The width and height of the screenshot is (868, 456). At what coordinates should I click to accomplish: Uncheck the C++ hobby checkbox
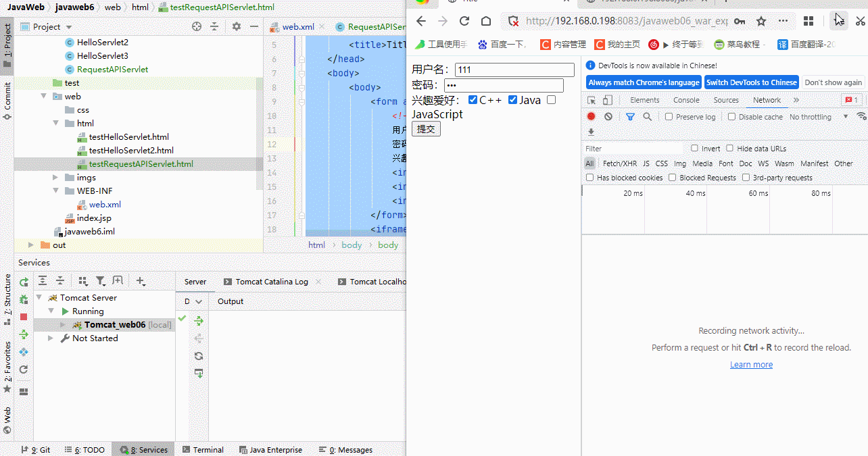(473, 100)
